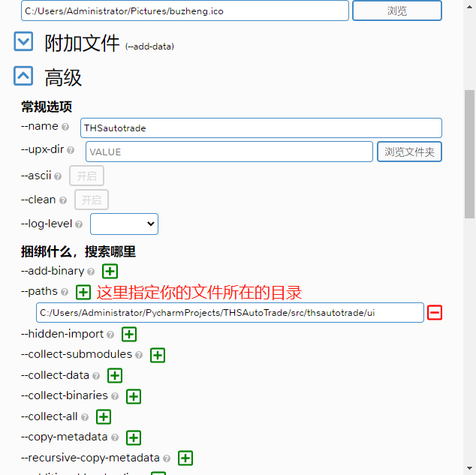476x475 pixels.
Task: Show help for --collect-binaries option
Action: (x=115, y=396)
